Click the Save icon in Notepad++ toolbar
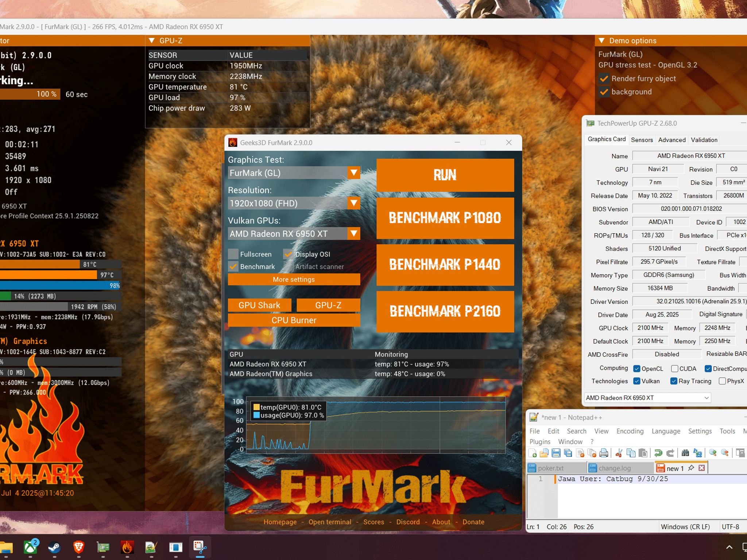The width and height of the screenshot is (747, 560). pyautogui.click(x=556, y=453)
